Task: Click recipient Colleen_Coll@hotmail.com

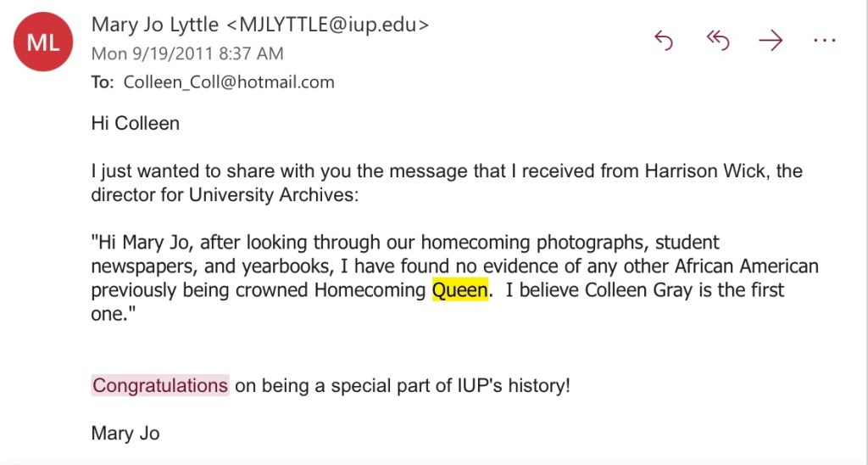Action: [229, 82]
